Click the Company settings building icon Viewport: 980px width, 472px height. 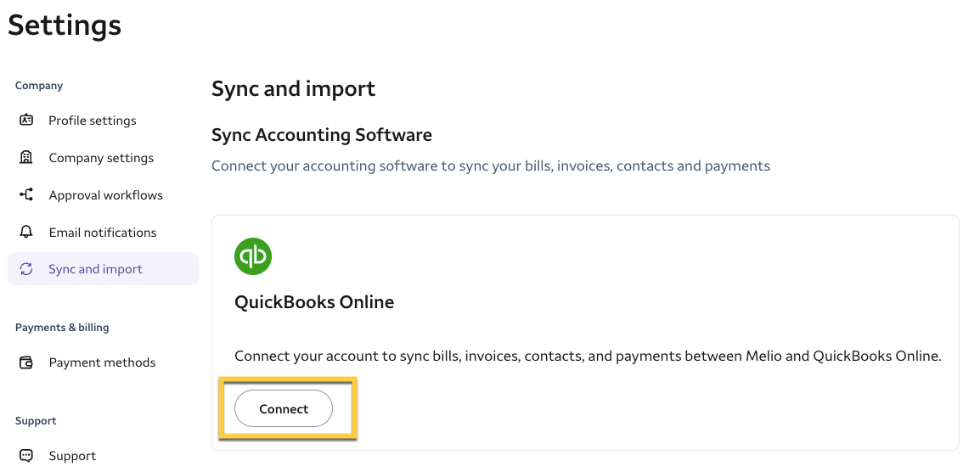[26, 157]
